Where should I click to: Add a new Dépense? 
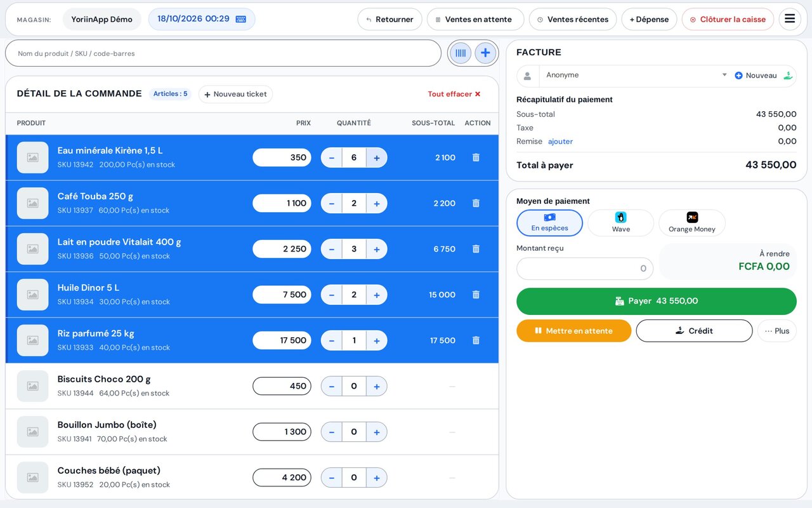click(x=649, y=19)
